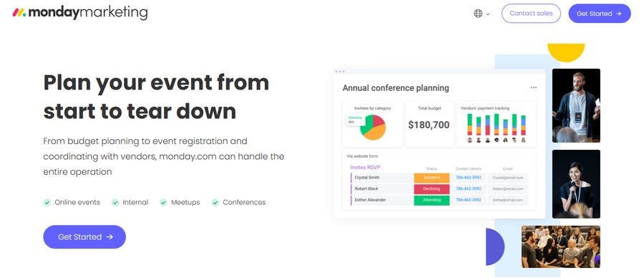Viewport: 644px width, 278px height.
Task: Click the Vendors' payment tracking bar chart
Action: click(496, 124)
